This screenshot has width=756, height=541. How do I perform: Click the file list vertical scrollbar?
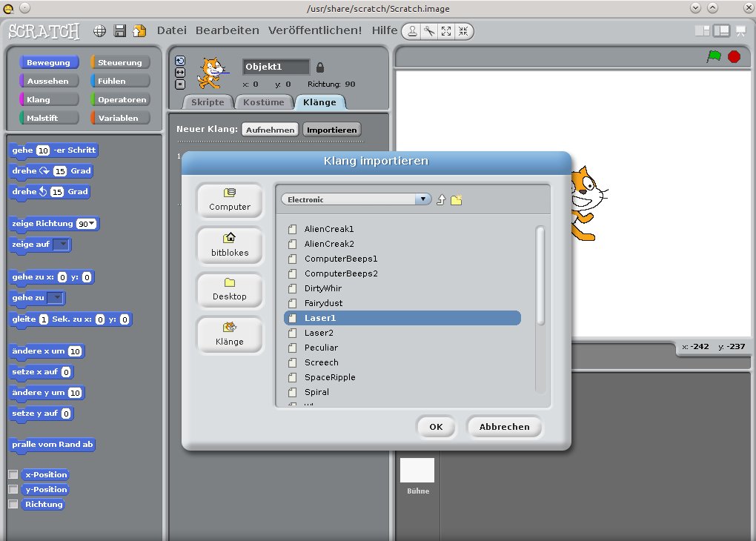pos(540,276)
